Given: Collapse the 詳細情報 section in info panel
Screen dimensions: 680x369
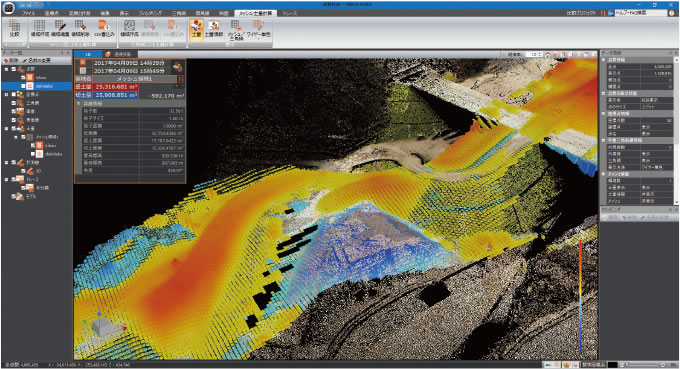Looking at the screenshot, I should 79,104.
